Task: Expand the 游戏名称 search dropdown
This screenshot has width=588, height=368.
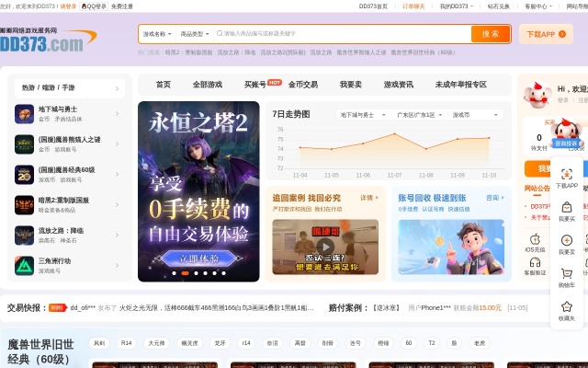Action: point(158,34)
